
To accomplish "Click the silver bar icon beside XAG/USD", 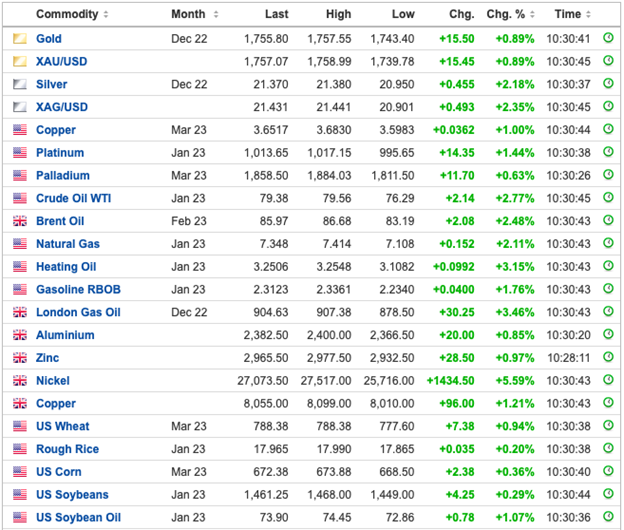I will click(20, 107).
